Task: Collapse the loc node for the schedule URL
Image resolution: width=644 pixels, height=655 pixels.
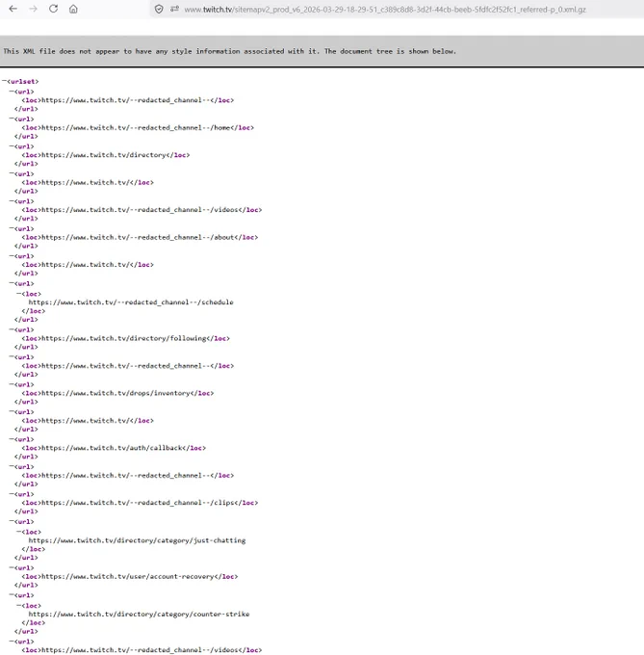Action: [x=19, y=293]
